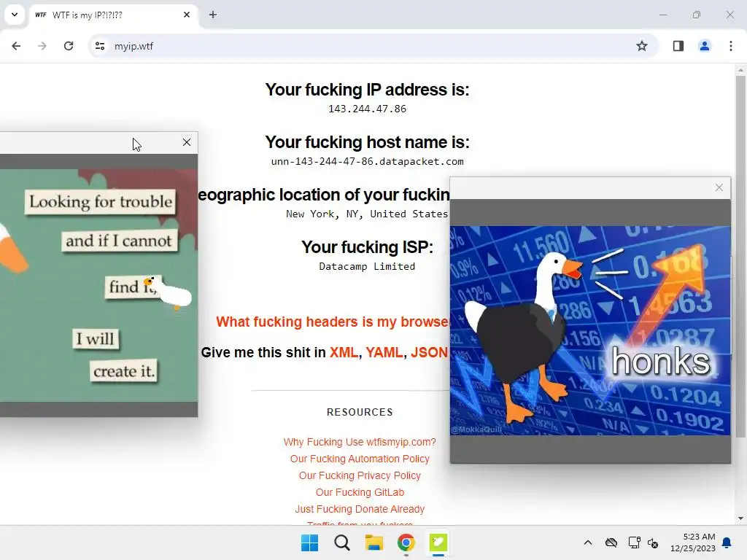Image resolution: width=747 pixels, height=560 pixels.
Task: Click the RESOURCES heading
Action: pos(360,412)
